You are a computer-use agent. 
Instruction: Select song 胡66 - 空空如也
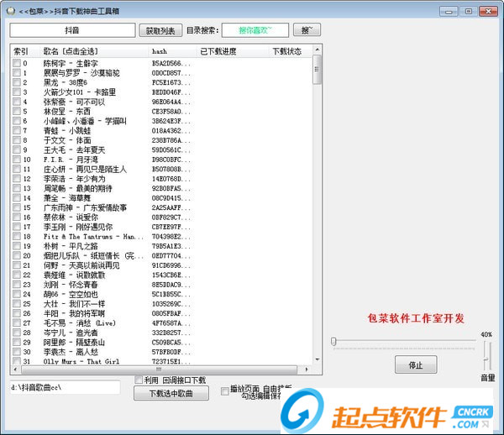pos(71,294)
